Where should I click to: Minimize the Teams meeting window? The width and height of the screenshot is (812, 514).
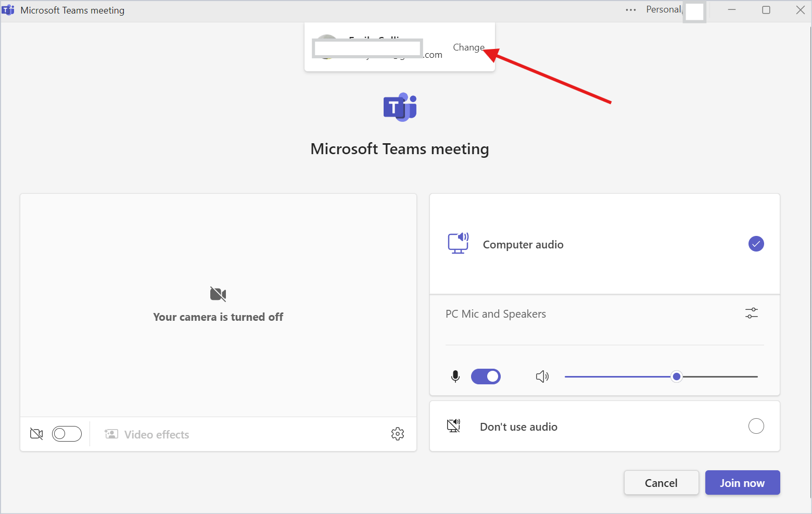click(x=732, y=10)
